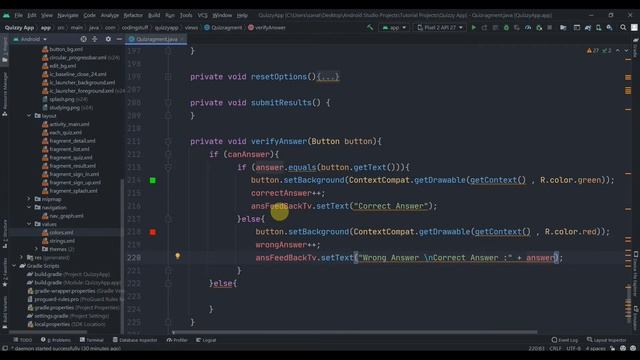Open the Layout Inspector button
Image resolution: width=640 pixels, height=360 pixels.
(606, 340)
